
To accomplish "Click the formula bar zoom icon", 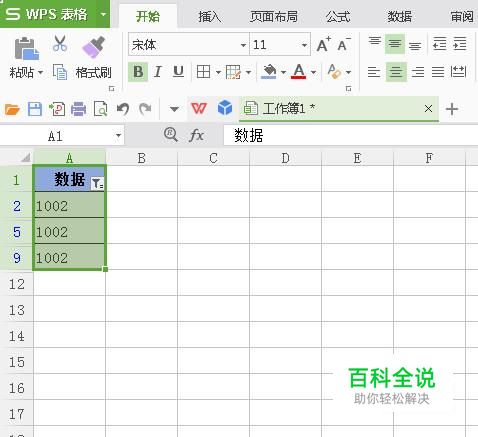I will [171, 135].
